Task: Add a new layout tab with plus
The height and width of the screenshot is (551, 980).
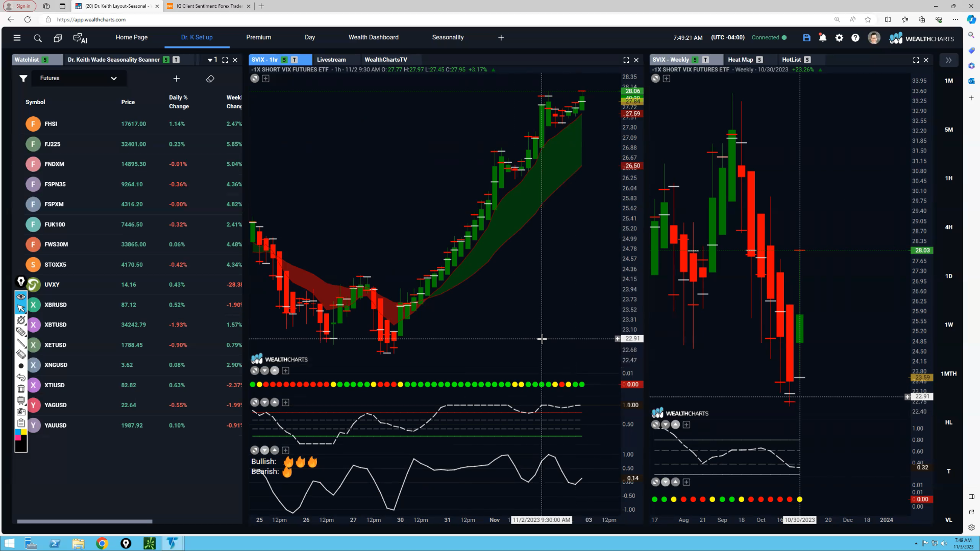Action: tap(501, 38)
